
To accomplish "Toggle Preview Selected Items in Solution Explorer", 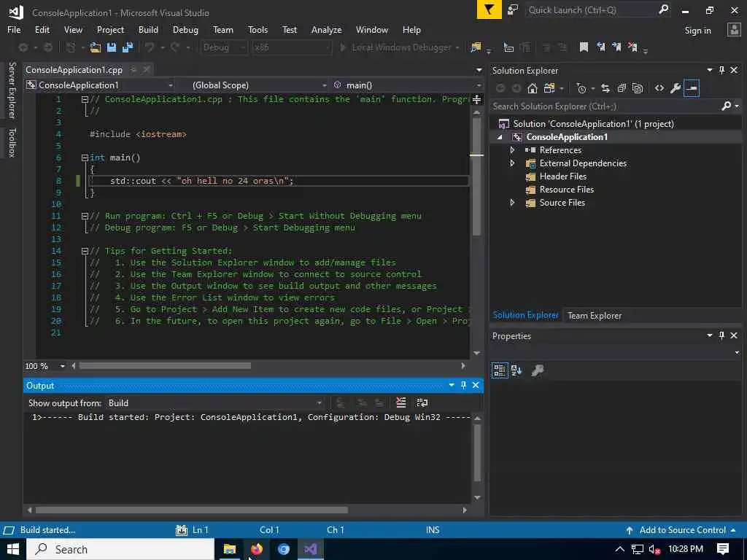I will pos(692,88).
